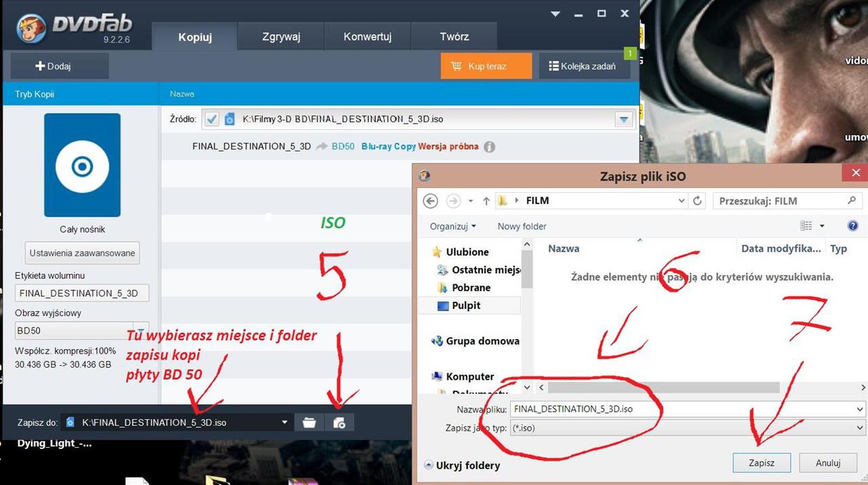Click the ISO file icon beside the Zapisz do path

tap(70, 422)
